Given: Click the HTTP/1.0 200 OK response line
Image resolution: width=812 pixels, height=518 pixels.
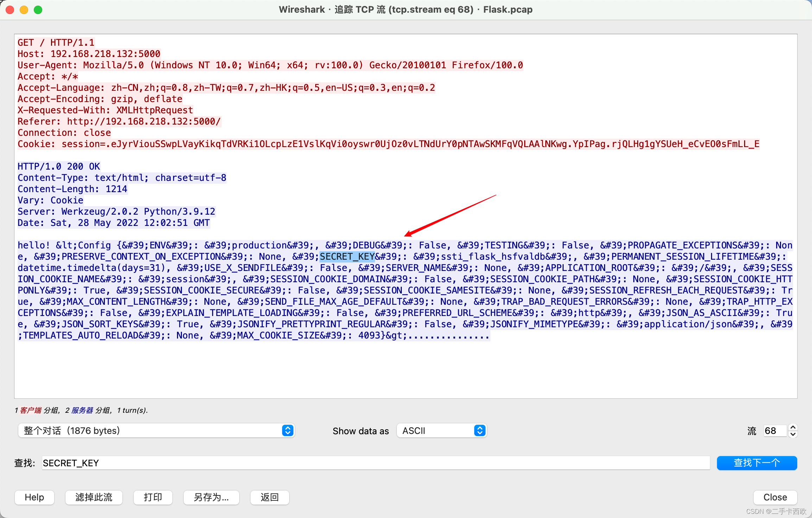Looking at the screenshot, I should [x=59, y=166].
